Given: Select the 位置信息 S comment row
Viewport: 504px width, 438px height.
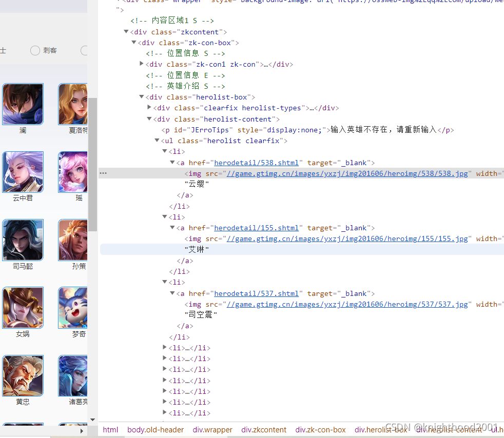Looking at the screenshot, I should [185, 53].
